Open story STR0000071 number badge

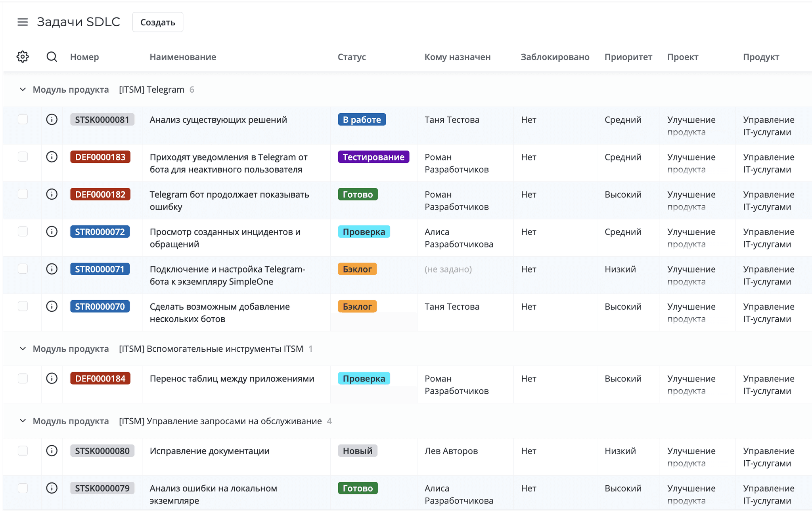point(100,269)
